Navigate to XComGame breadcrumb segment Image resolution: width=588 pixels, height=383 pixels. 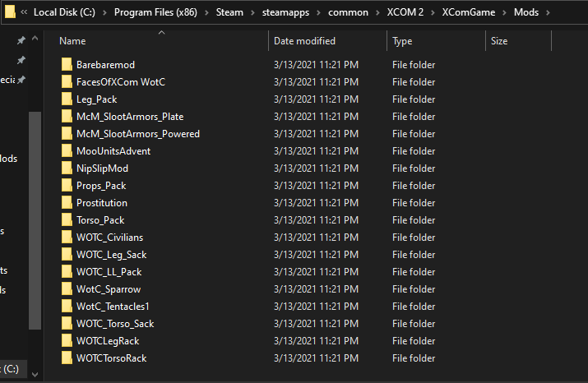tap(469, 12)
